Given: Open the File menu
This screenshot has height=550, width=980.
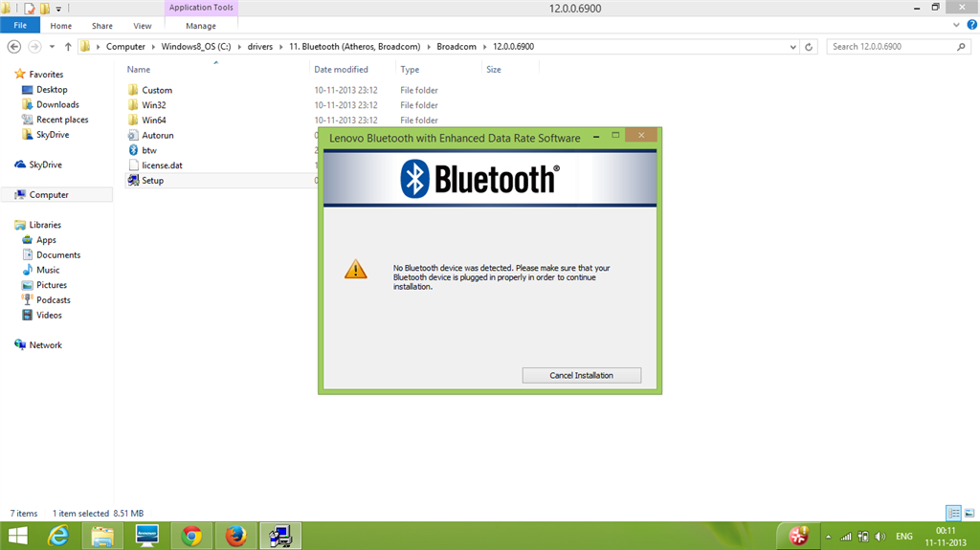Looking at the screenshot, I should click(x=20, y=26).
